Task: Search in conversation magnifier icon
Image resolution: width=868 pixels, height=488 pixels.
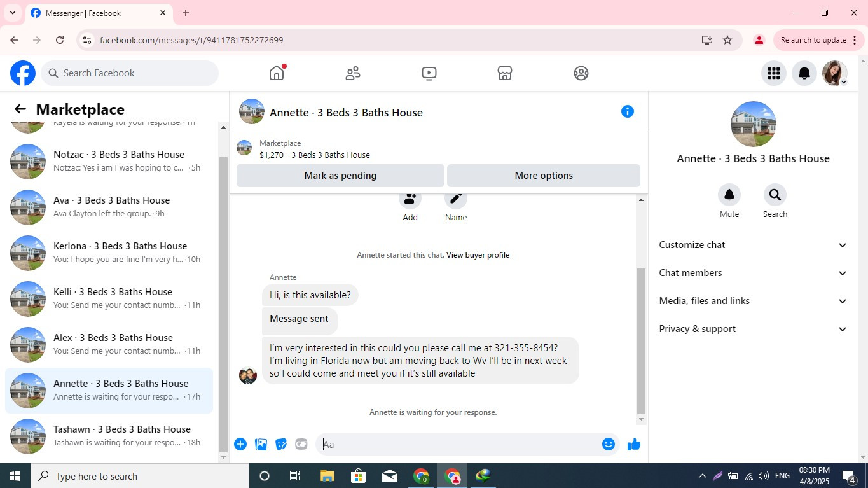Action: click(775, 195)
